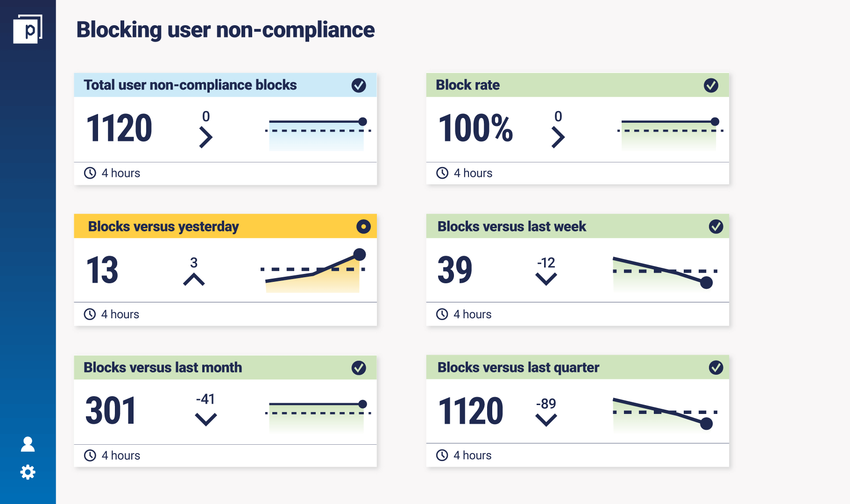The width and height of the screenshot is (850, 504).
Task: Click clock icon on Blocks versus yesterday card
Action: tap(90, 314)
